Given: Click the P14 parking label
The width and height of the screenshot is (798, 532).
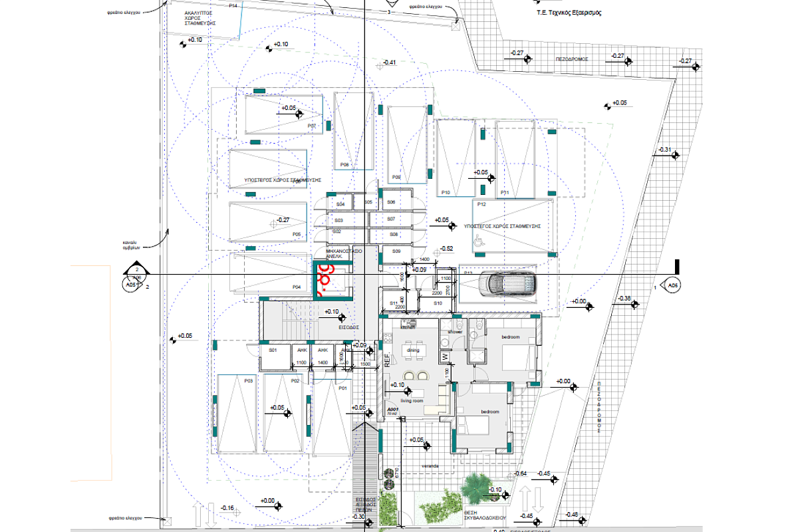Looking at the screenshot, I should 233,5.
